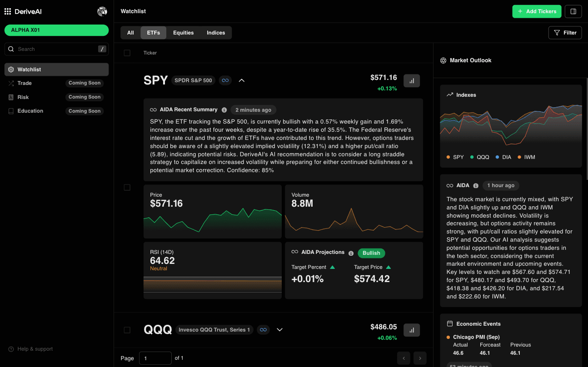
Task: Collapse the SPY ticker details
Action: tap(242, 80)
